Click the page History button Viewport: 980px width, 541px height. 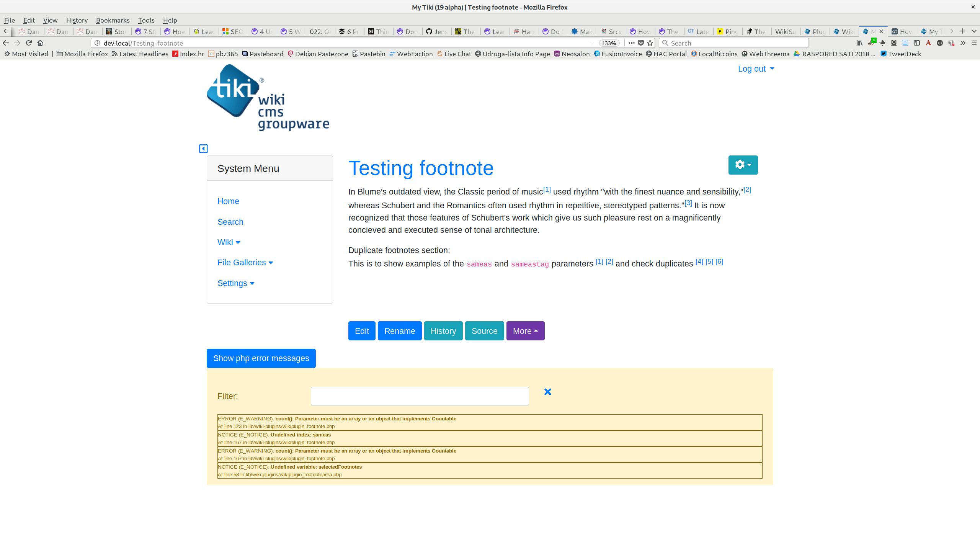click(443, 331)
